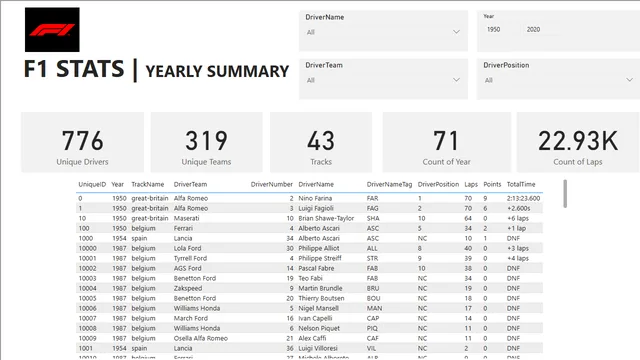Image resolution: width=640 pixels, height=360 pixels.
Task: Select the Pascal Fabre cell
Action: click(x=316, y=268)
